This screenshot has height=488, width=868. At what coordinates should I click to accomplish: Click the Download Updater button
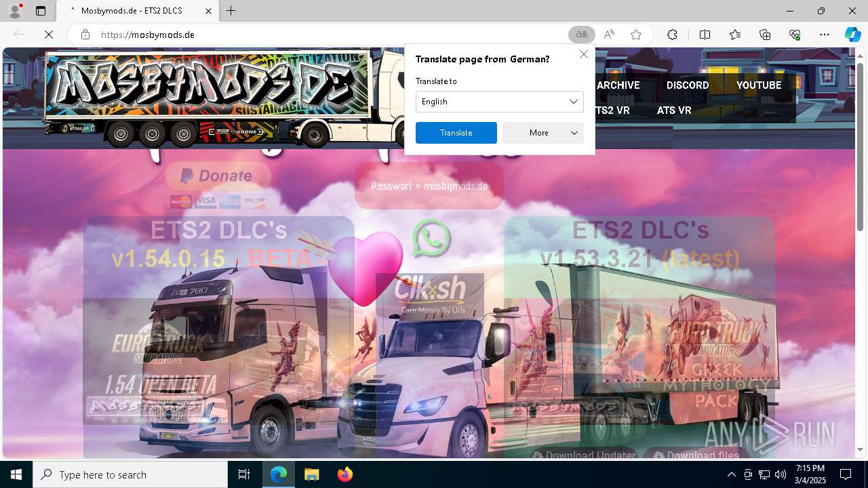[585, 455]
